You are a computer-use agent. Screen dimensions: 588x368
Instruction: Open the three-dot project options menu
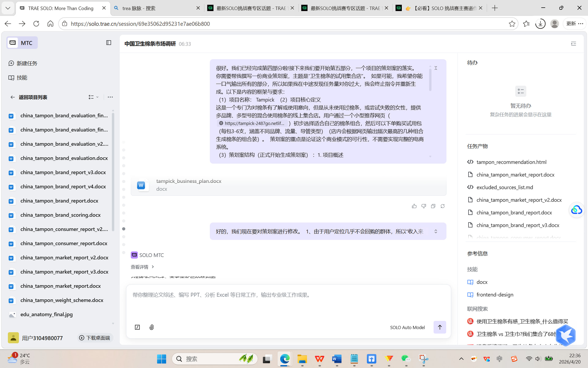coord(110,97)
